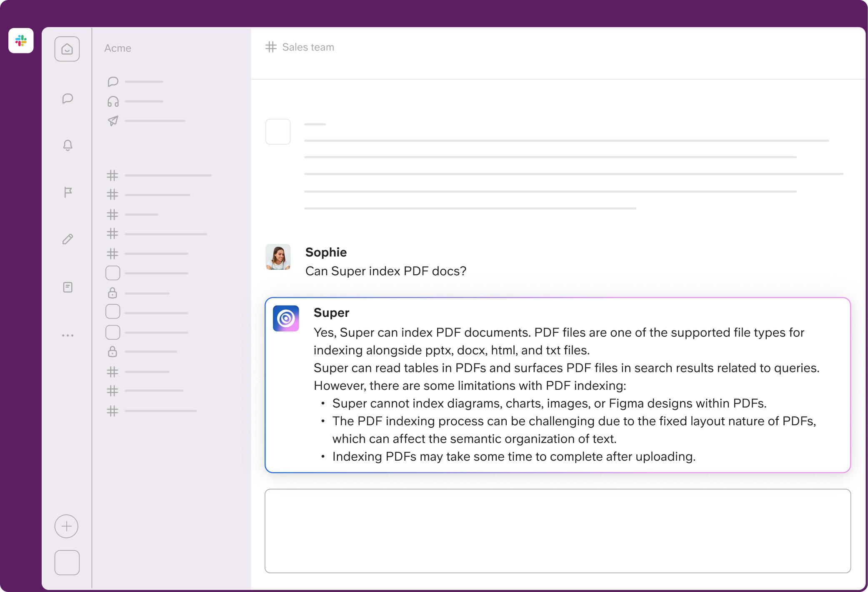Open the More three-dots icon
This screenshot has height=592, width=868.
point(68,335)
